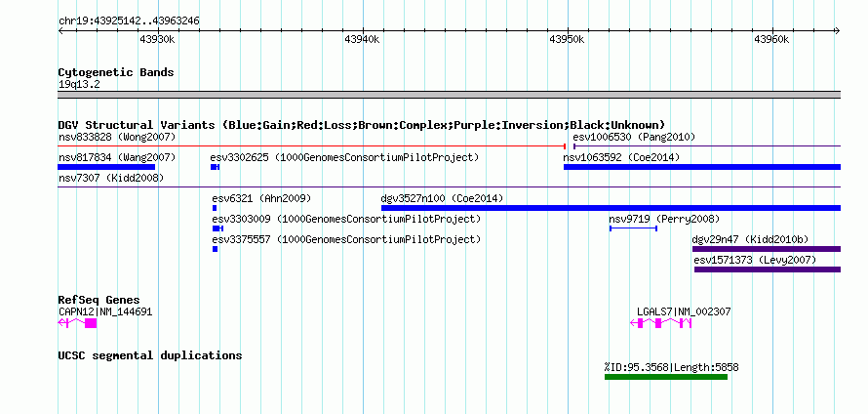Click the nsv9719 (Perry2008) label
This screenshot has width=868, height=414.
pyautogui.click(x=664, y=219)
